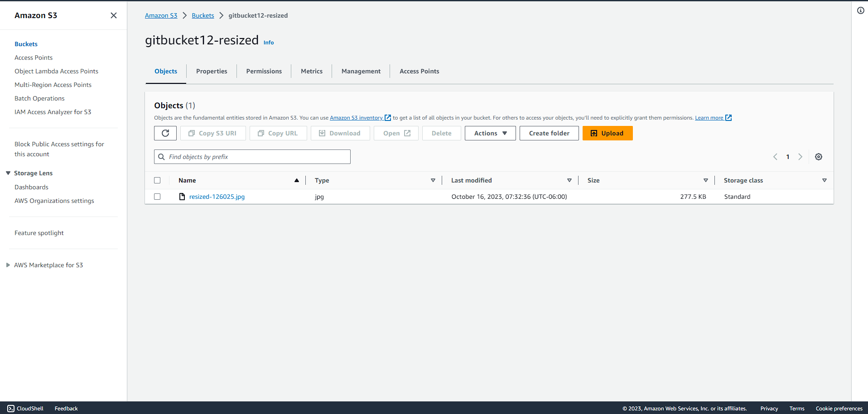Open the Learn more link
This screenshot has height=414, width=868.
tap(709, 118)
